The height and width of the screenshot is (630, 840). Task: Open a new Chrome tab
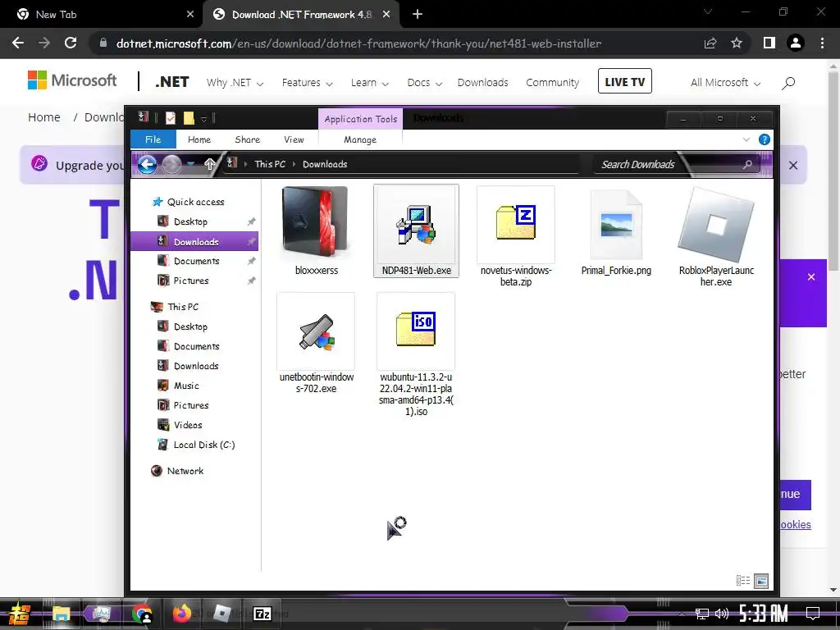coord(418,15)
